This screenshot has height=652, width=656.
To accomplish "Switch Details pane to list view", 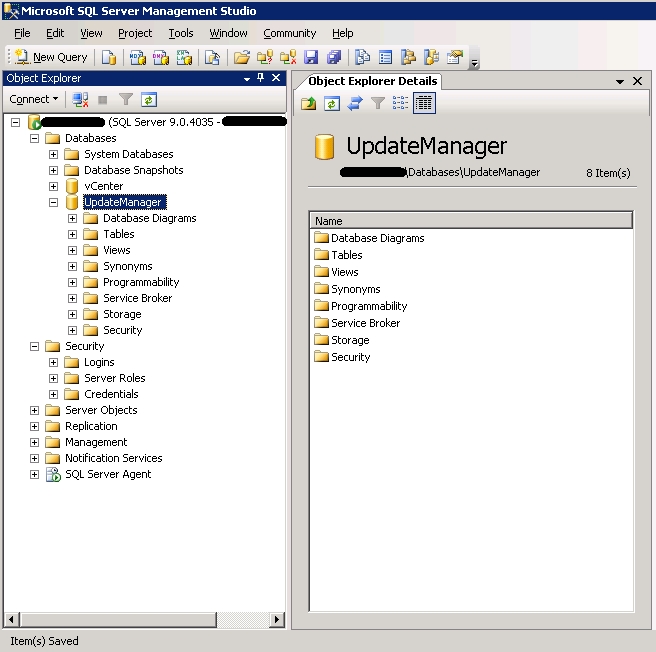I will [400, 103].
